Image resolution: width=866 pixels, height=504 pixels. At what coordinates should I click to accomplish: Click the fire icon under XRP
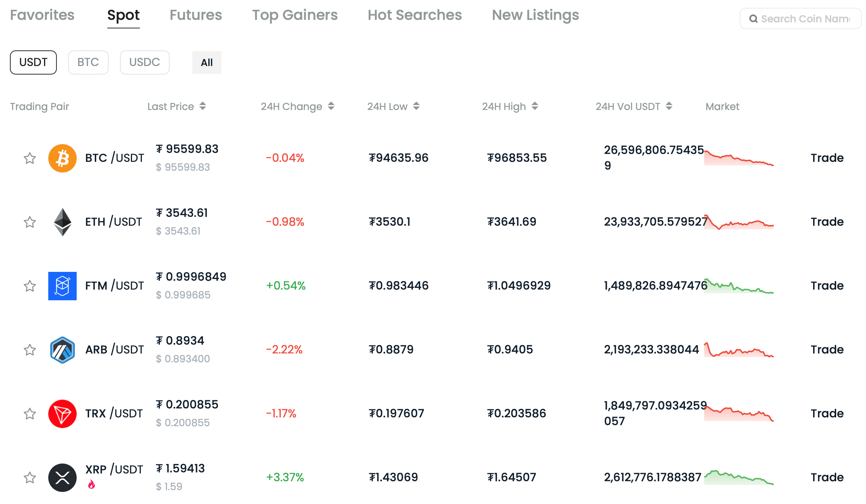pos(92,484)
